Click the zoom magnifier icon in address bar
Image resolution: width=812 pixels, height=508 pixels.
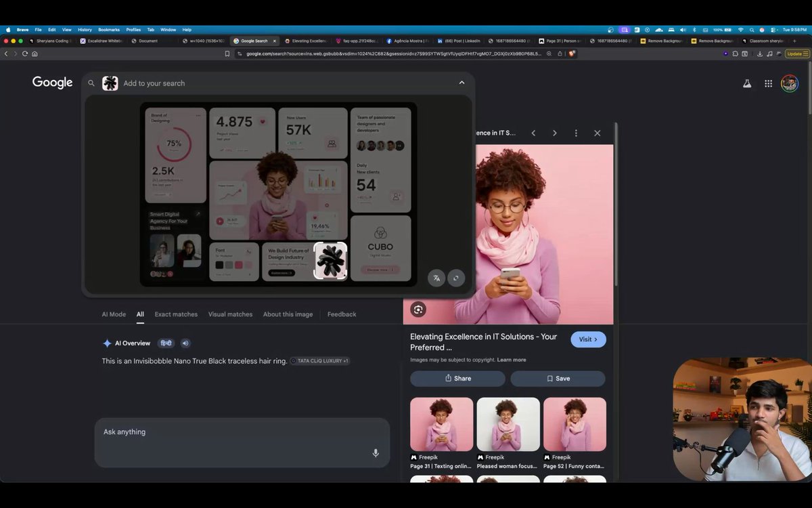(x=549, y=54)
